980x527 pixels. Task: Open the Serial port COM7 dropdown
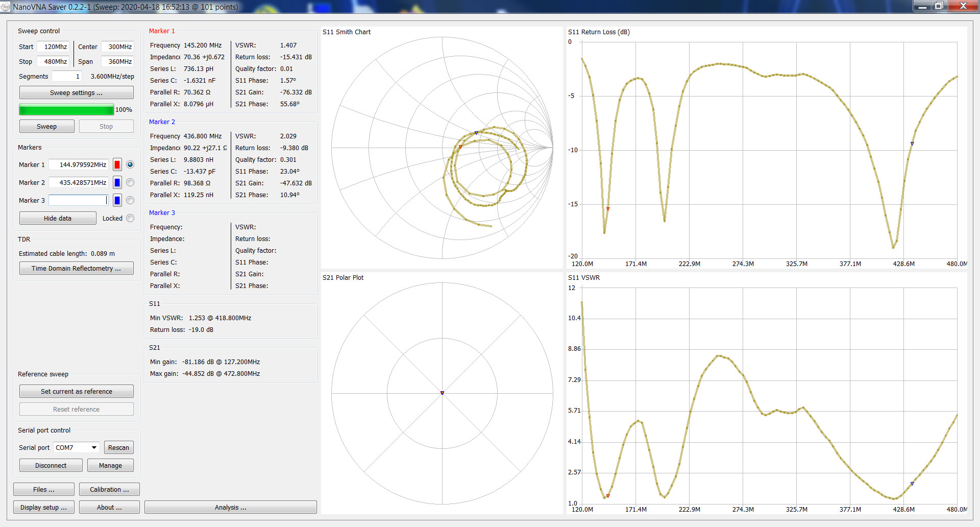76,447
